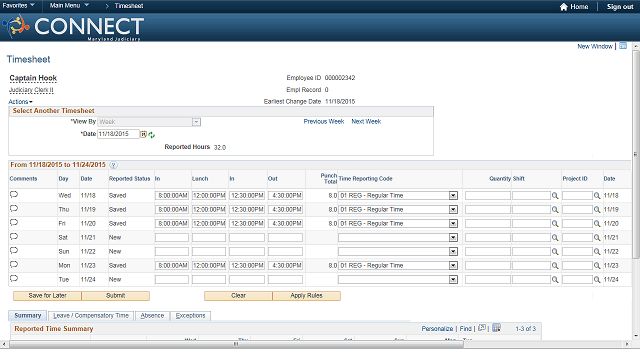Open comment bubble for Mon 11/23
Viewport: 640px width, 360px height.
(14, 264)
